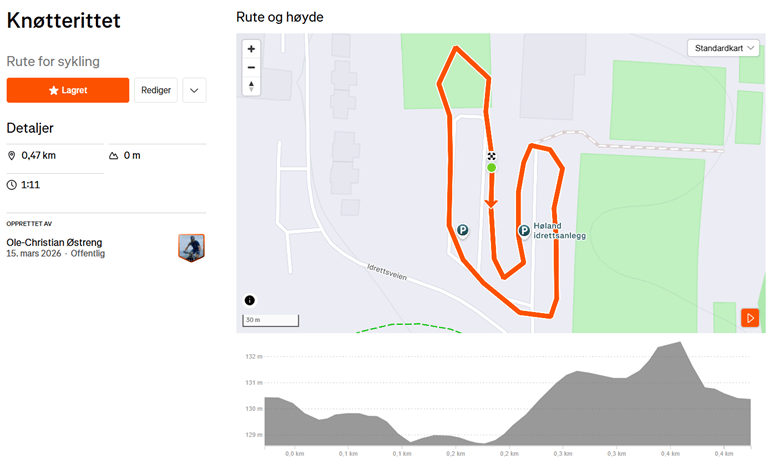Click the 1:11 estimated time detail
This screenshot has width=779, height=463.
[x=30, y=185]
